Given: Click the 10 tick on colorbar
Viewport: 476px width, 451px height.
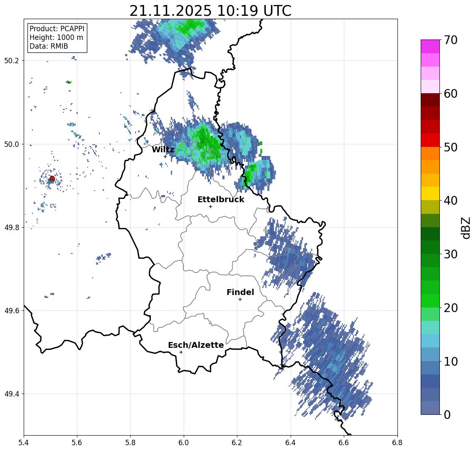Looking at the screenshot, I should tap(451, 362).
